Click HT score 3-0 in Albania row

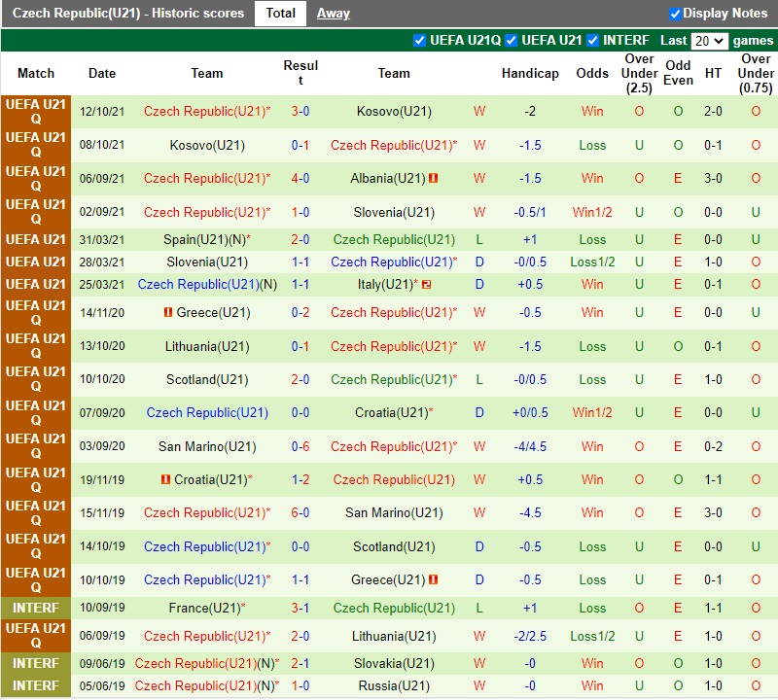tap(713, 178)
